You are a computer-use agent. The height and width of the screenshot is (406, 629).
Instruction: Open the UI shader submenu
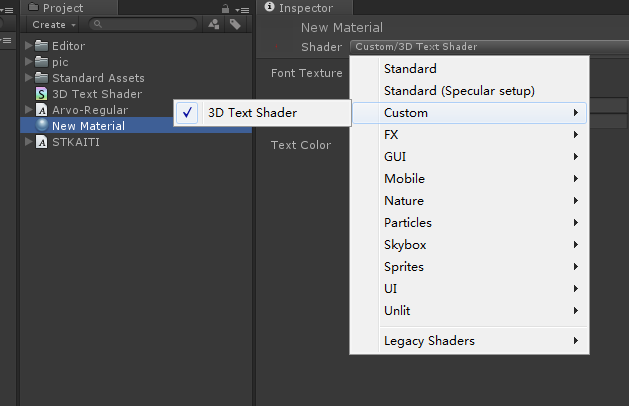[x=469, y=288]
